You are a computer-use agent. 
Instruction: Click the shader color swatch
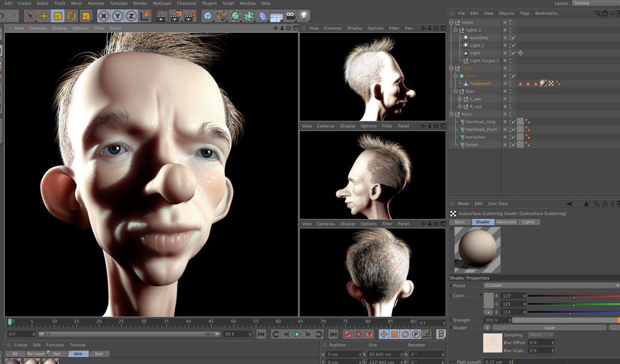click(x=489, y=300)
